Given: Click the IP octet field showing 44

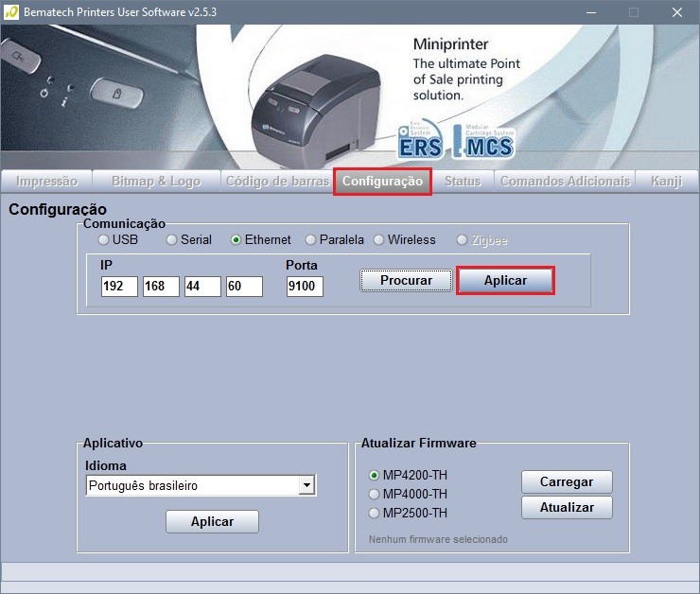Looking at the screenshot, I should (202, 286).
